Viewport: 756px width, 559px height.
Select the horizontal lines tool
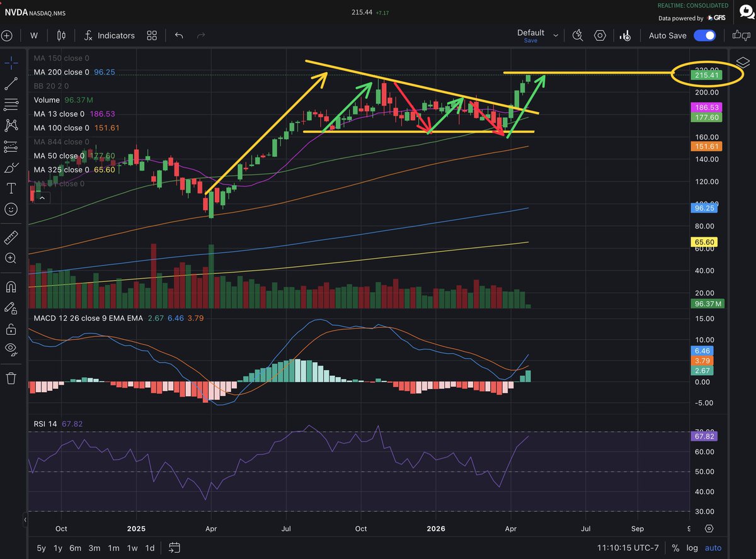pyautogui.click(x=11, y=104)
